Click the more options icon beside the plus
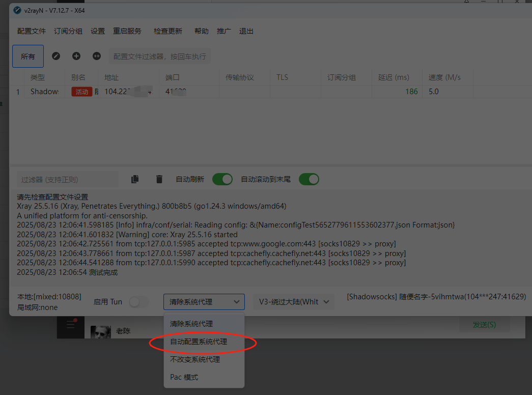Viewport: 532px width, 395px height. [x=97, y=56]
